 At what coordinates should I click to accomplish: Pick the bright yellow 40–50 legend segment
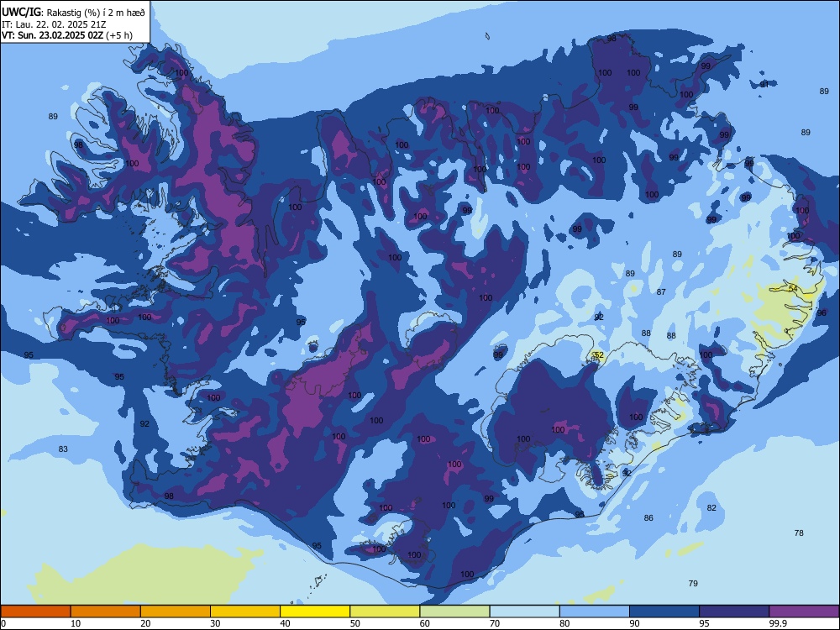click(315, 612)
